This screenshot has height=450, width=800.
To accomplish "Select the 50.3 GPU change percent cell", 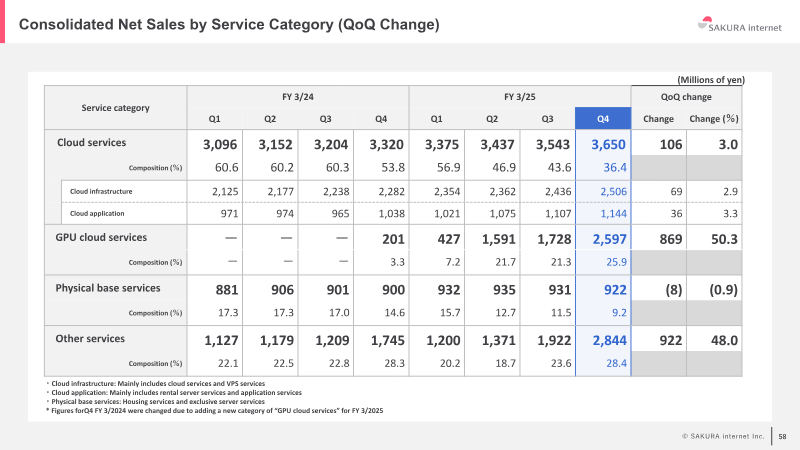I will tap(724, 239).
